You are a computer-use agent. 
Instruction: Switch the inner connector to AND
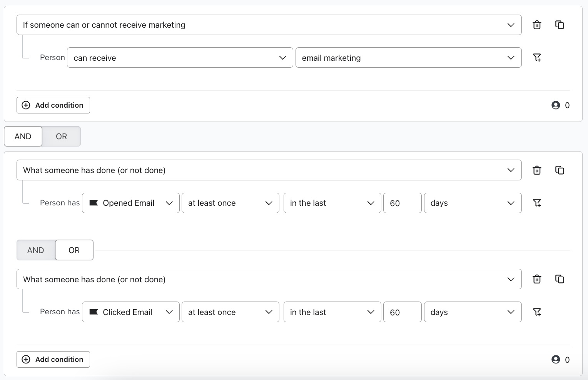point(35,250)
